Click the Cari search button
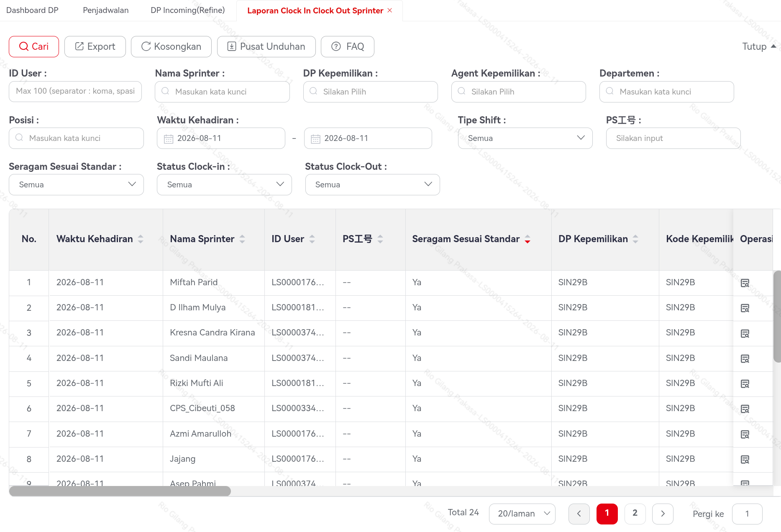Image resolution: width=781 pixels, height=532 pixels. click(x=34, y=46)
